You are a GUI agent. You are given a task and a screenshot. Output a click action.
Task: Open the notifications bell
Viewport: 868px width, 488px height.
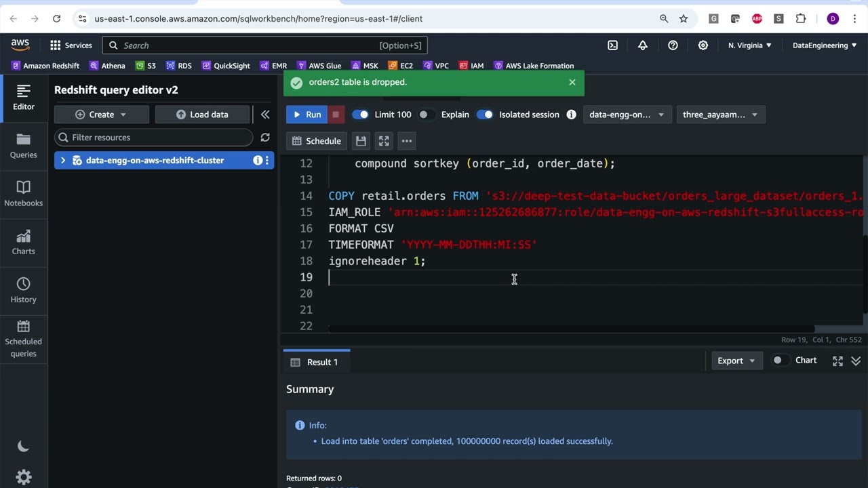coord(642,45)
